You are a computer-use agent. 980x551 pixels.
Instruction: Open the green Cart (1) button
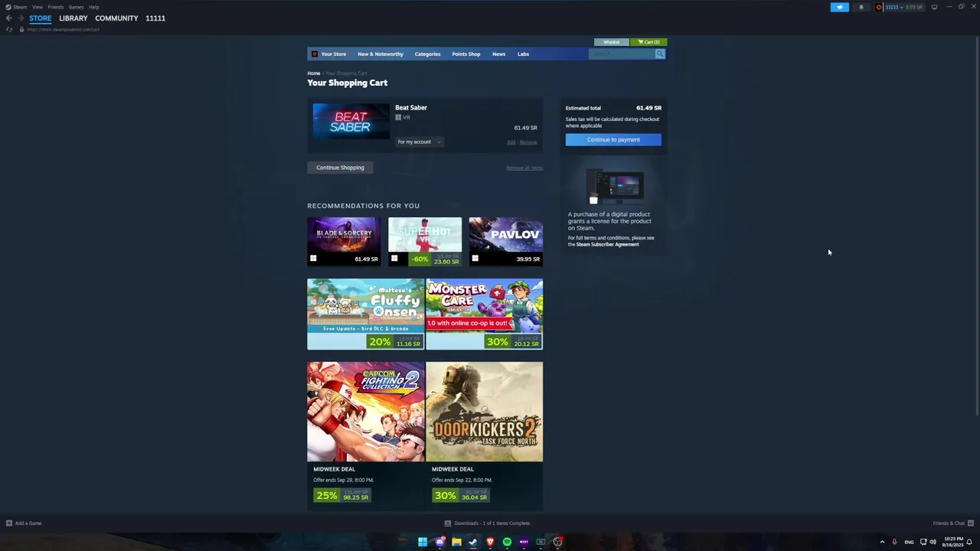[x=648, y=42]
